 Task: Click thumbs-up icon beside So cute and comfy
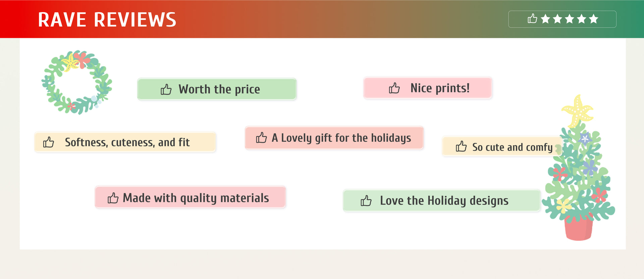pos(461,147)
